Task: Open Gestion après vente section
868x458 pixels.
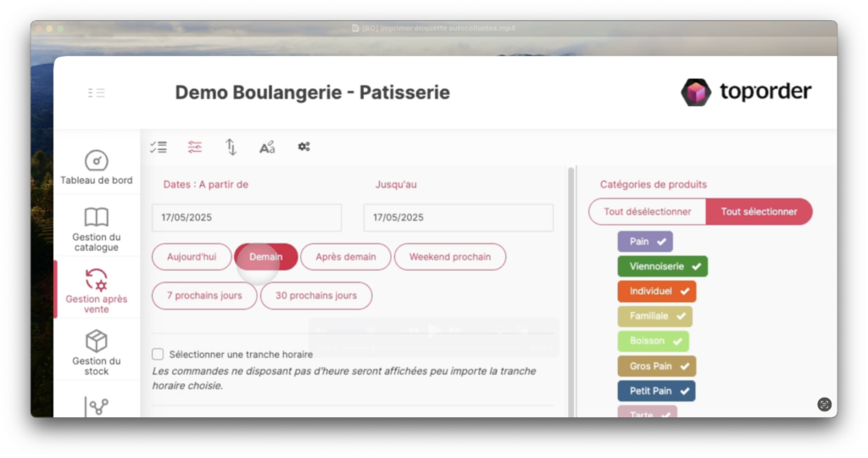Action: 97,290
